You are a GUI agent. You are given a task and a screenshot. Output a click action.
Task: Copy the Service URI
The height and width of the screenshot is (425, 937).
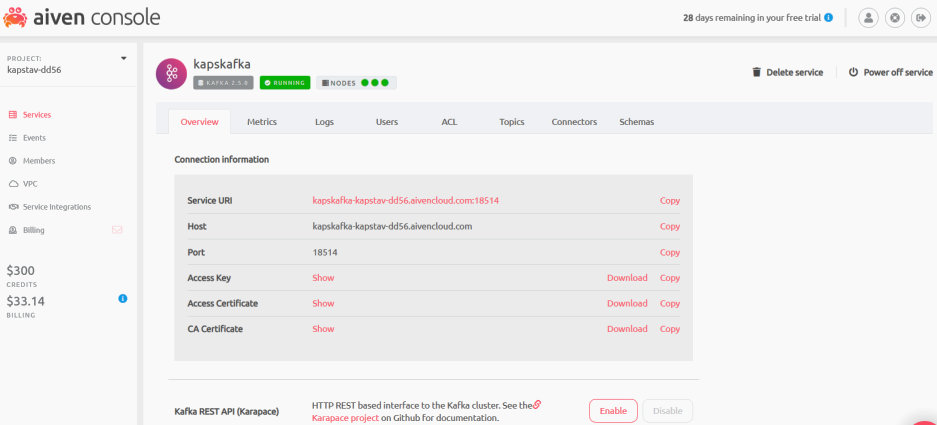pos(670,201)
